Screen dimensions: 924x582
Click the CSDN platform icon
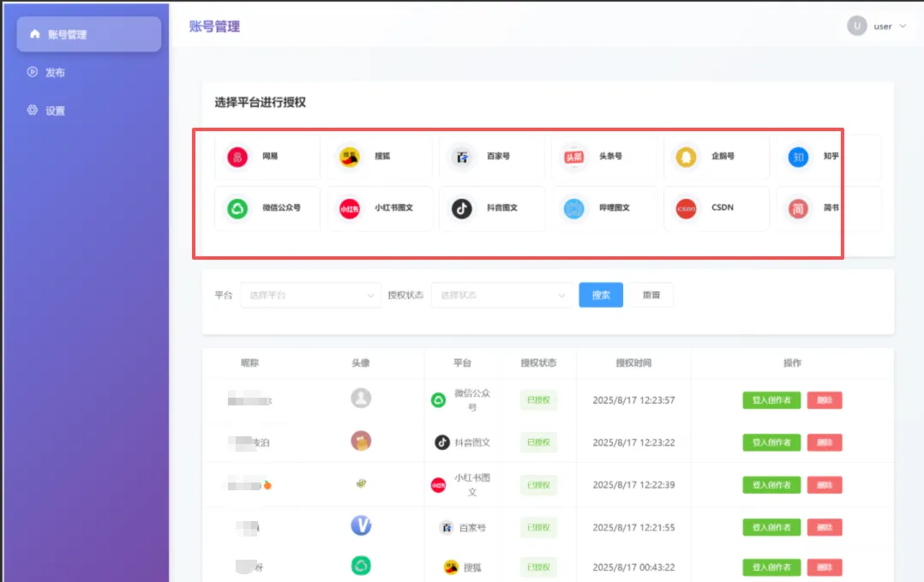(717, 208)
